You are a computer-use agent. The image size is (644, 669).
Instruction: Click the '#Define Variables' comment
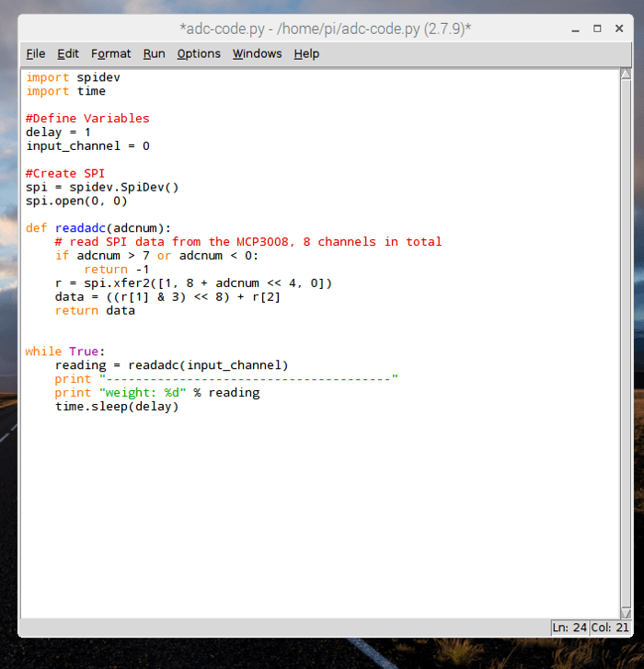pyautogui.click(x=87, y=118)
